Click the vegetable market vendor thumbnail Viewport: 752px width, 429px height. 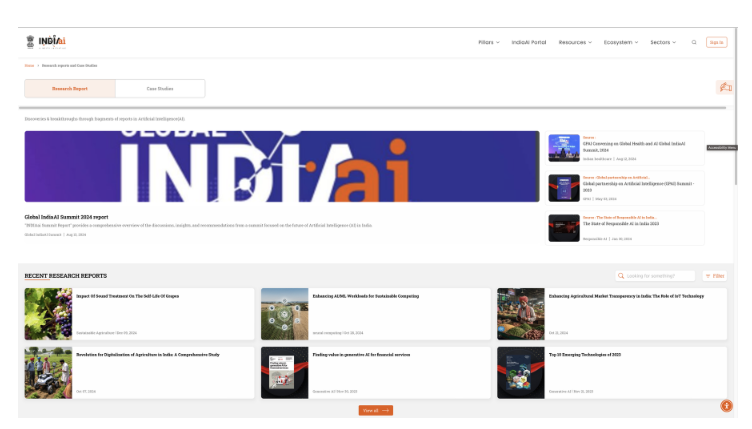click(x=521, y=314)
